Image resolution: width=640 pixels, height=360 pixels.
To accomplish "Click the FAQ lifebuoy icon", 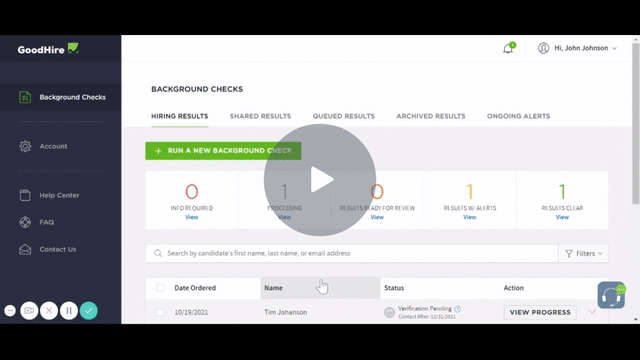I will 25,222.
